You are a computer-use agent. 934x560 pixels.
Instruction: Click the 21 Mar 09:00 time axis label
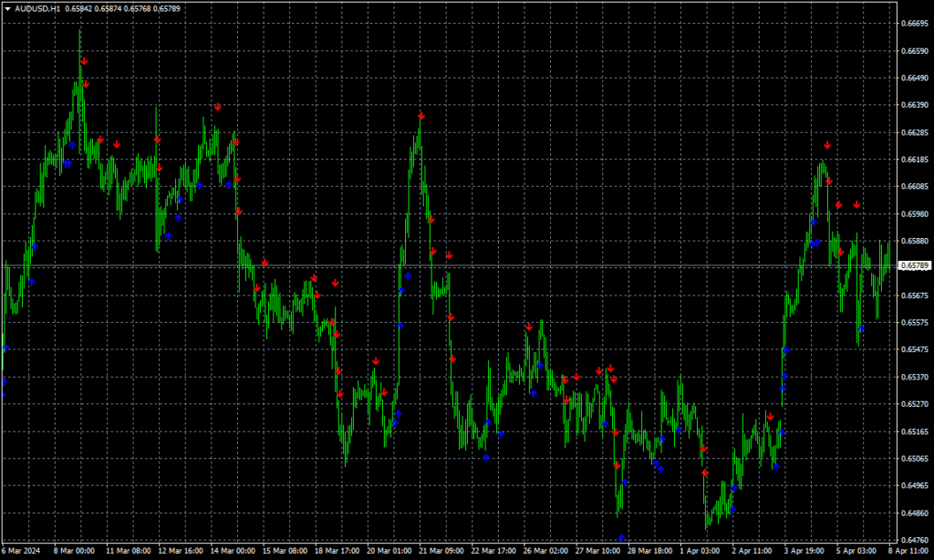coord(442,551)
